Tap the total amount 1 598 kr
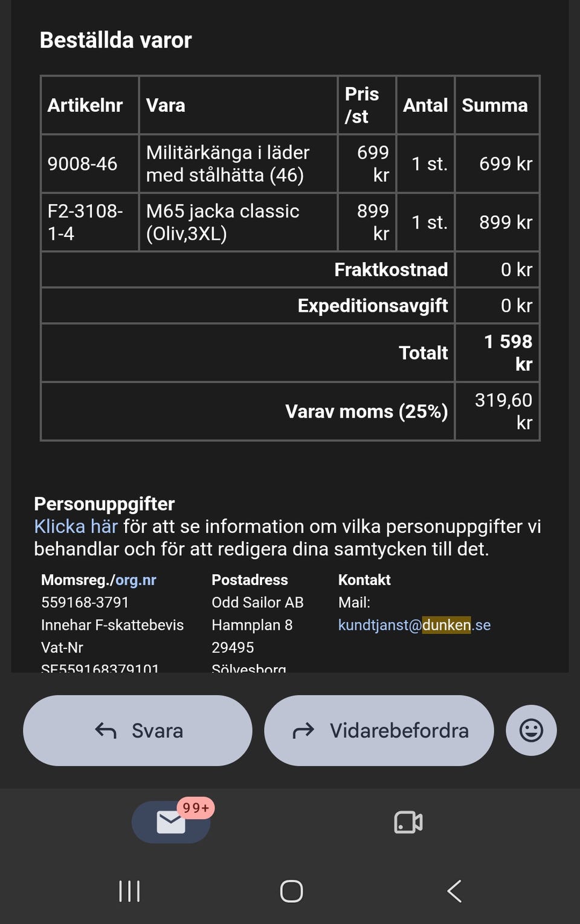 pyautogui.click(x=508, y=353)
